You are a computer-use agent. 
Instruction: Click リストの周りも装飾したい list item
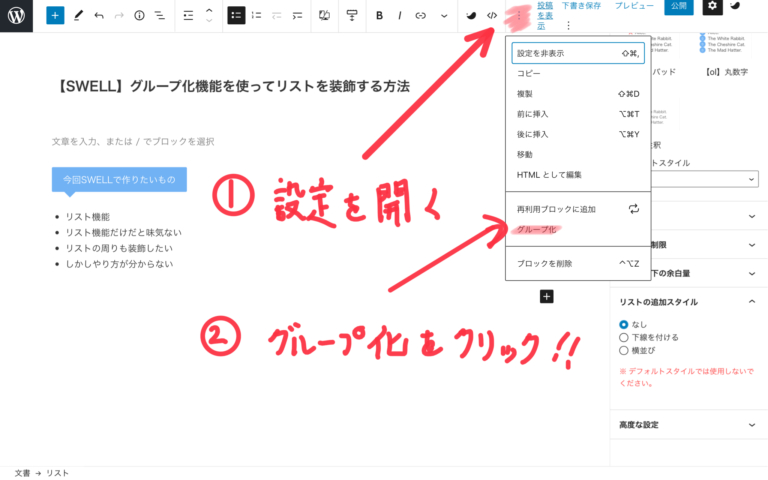tap(119, 248)
